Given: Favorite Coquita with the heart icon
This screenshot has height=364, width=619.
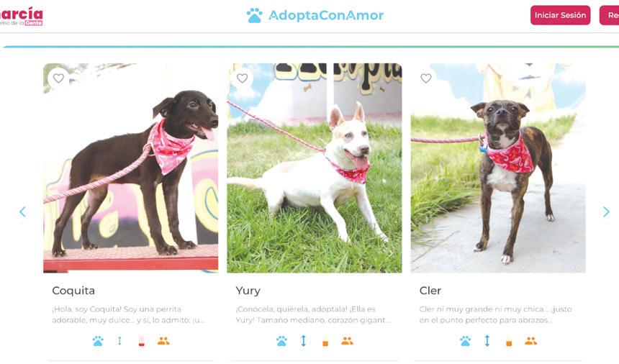Looking at the screenshot, I should coord(58,78).
